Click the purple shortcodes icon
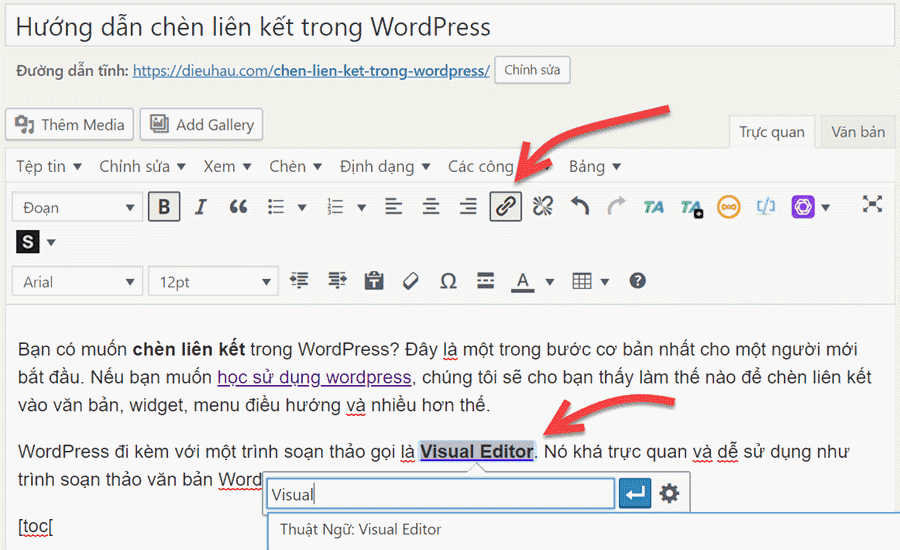Screen dimensions: 900x550 click(x=803, y=207)
